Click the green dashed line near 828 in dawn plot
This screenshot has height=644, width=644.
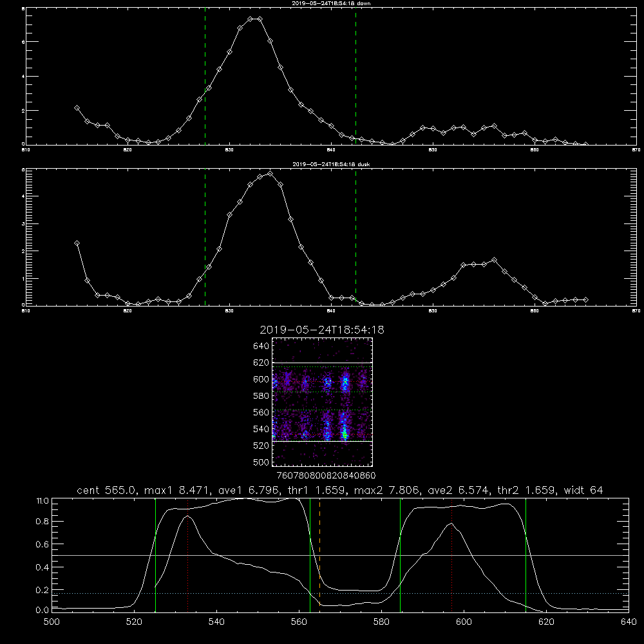click(x=205, y=77)
